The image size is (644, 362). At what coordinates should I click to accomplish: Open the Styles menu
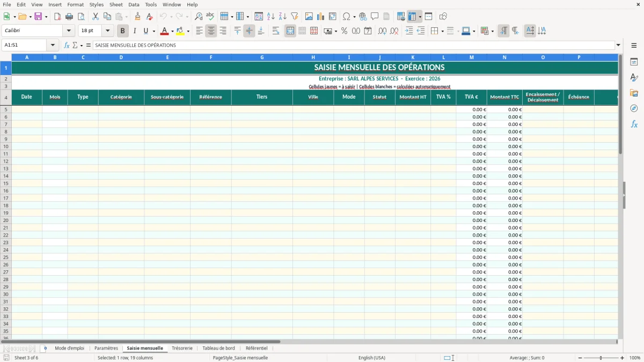(x=97, y=4)
